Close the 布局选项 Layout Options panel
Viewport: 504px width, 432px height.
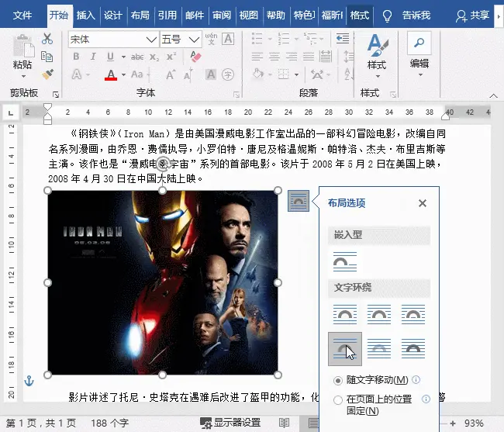[x=423, y=203]
